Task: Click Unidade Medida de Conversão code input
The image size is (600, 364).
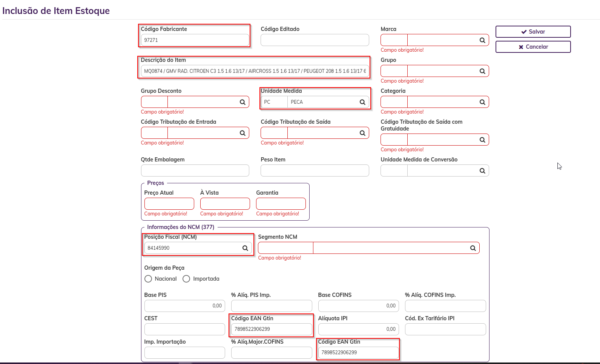Action: (x=394, y=170)
